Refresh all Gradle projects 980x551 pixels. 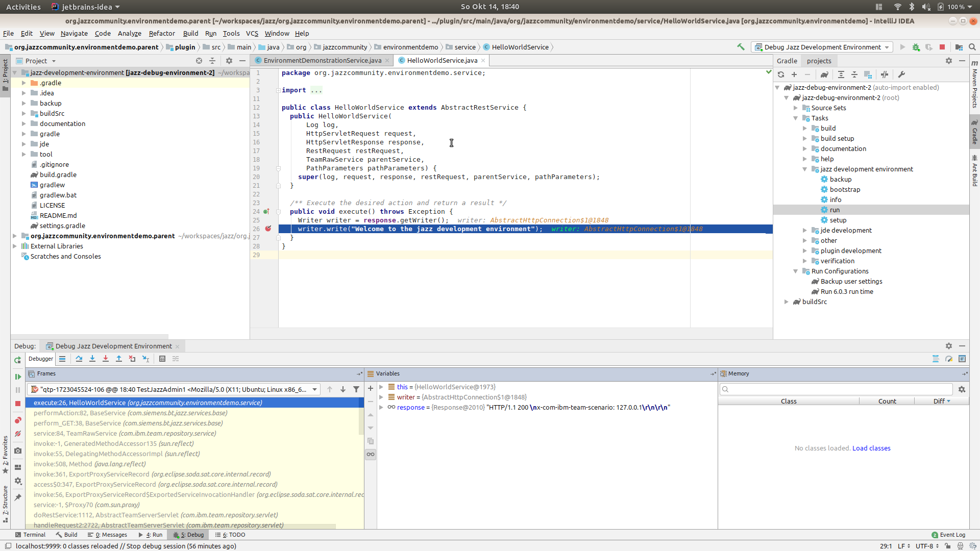click(781, 74)
